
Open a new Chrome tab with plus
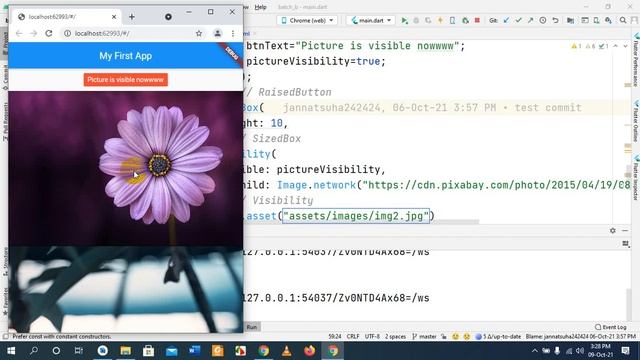(x=131, y=17)
